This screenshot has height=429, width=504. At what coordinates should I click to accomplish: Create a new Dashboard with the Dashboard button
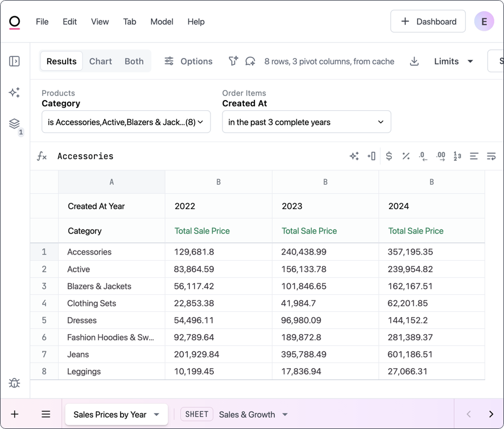[x=428, y=21]
